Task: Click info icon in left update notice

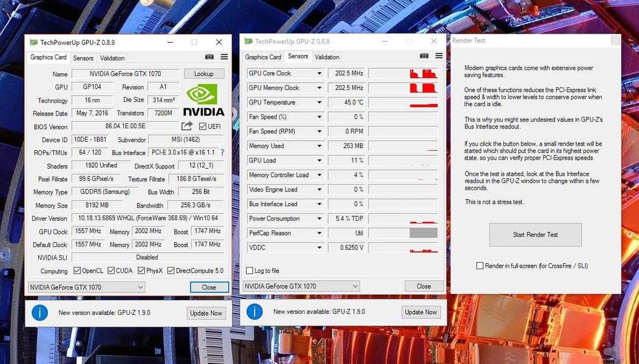Action: [x=40, y=313]
